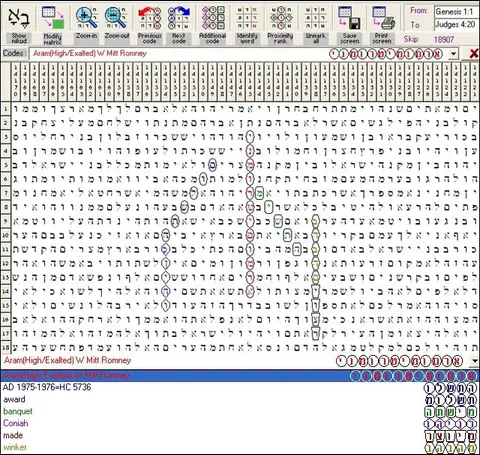The width and height of the screenshot is (480, 455).
Task: Expand the Codes dropdown arrow
Action: coord(453,54)
